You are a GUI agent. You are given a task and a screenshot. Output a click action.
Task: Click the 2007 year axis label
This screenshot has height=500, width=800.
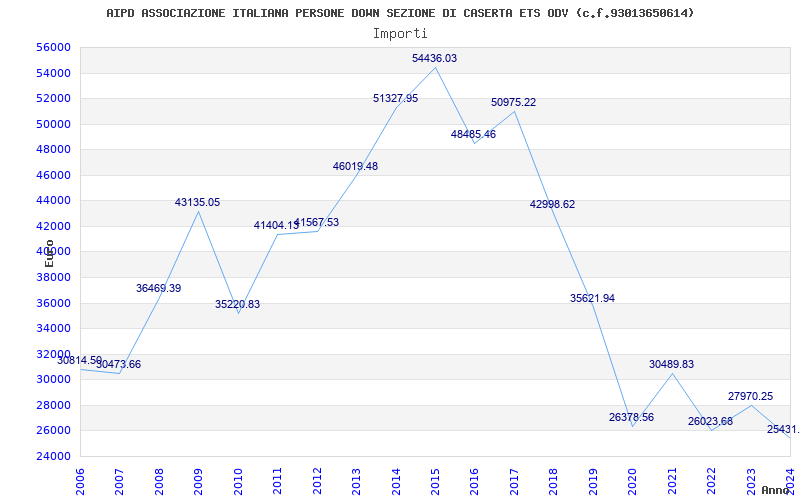(119, 482)
